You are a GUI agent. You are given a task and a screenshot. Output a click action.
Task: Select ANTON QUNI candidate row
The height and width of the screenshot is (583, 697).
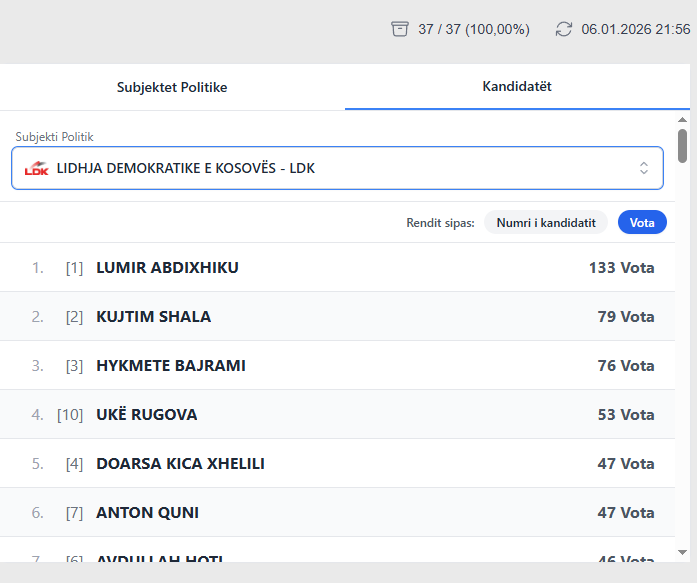[x=147, y=512]
